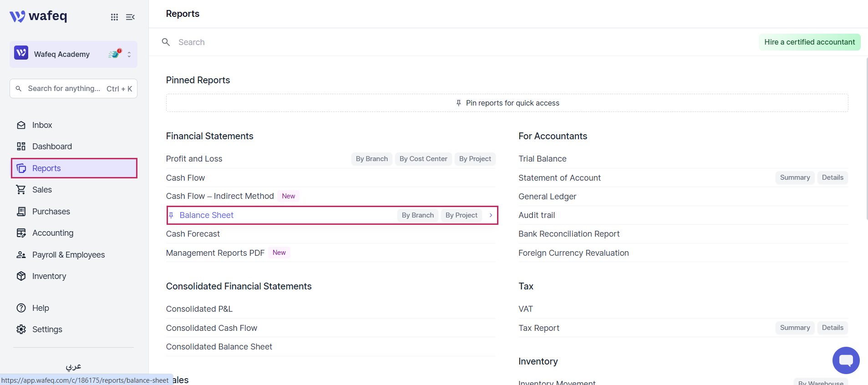Open Consolidated Balance Sheet report
Image resolution: width=868 pixels, height=385 pixels.
pos(219,347)
